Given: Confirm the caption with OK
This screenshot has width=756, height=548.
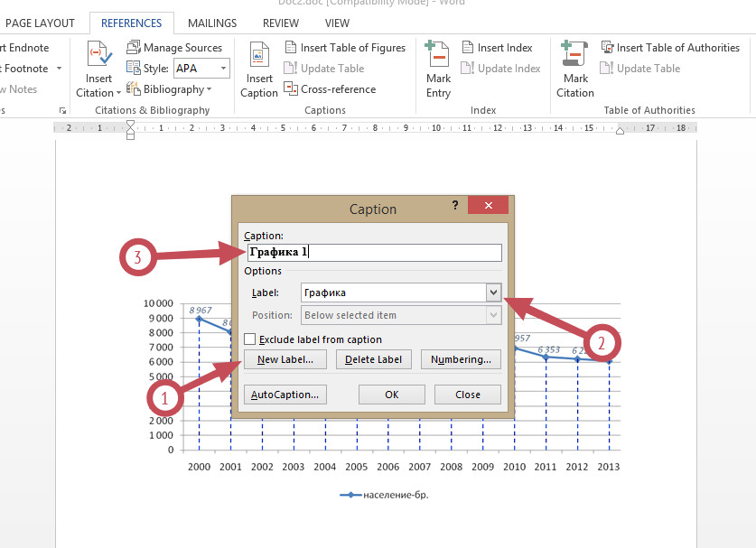Looking at the screenshot, I should [391, 395].
